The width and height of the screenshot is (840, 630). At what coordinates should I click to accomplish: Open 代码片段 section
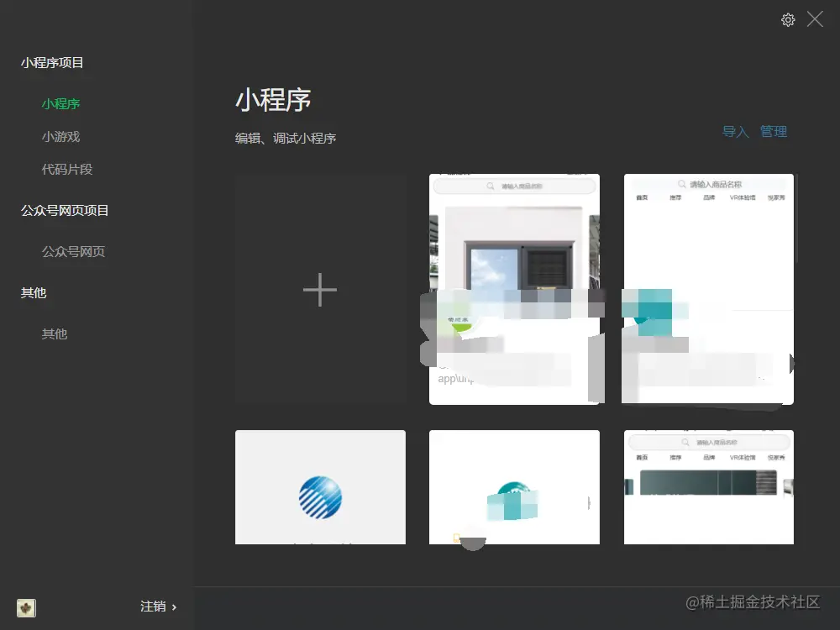[67, 170]
